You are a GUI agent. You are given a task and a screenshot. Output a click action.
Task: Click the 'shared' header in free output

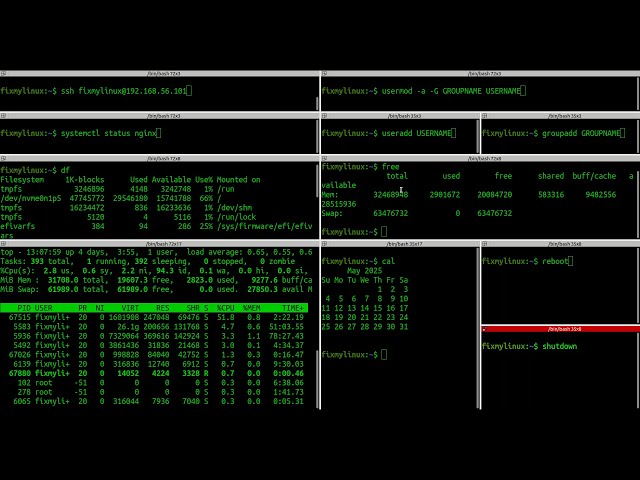(551, 176)
